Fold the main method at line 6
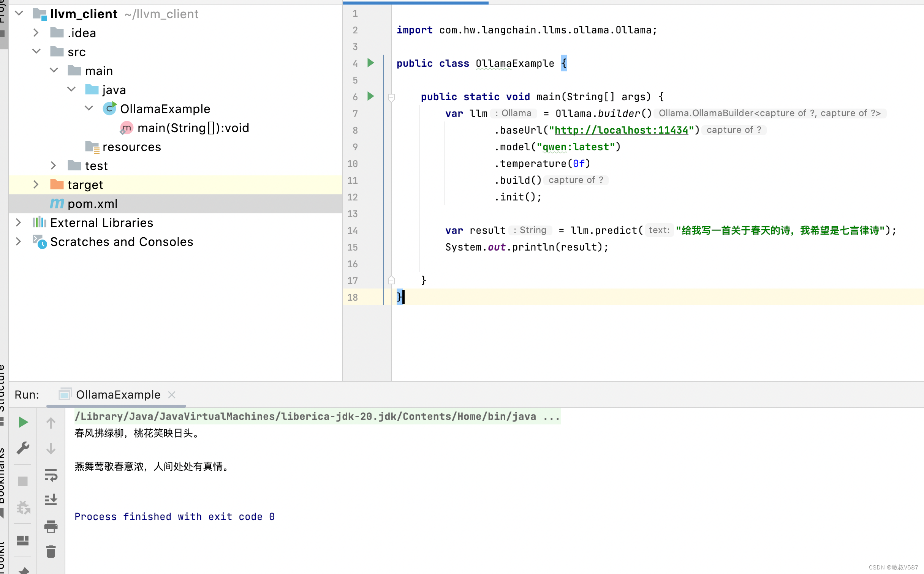Screen dimensions: 924x574 click(391, 98)
